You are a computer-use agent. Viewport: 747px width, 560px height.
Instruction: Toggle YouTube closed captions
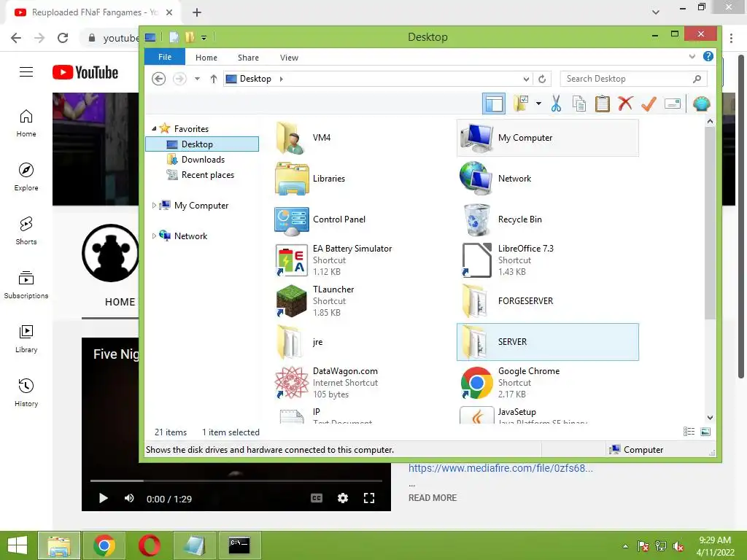tap(317, 498)
